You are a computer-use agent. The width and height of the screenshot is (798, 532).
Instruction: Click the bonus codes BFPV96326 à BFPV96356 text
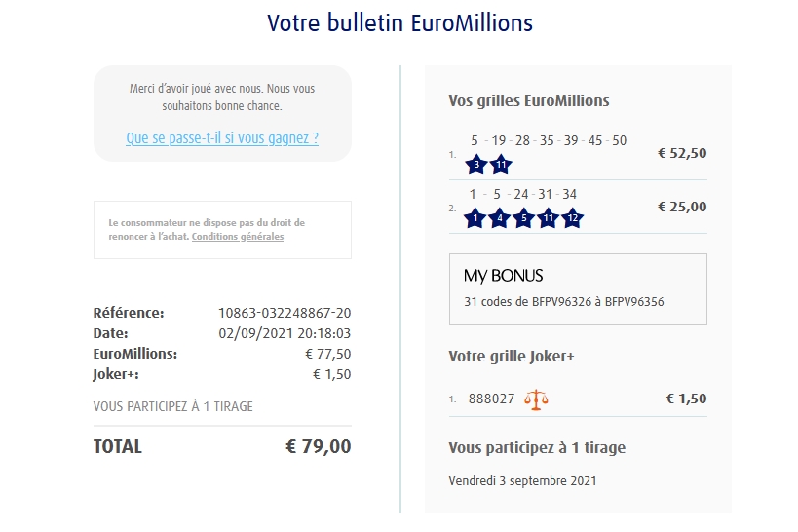(x=563, y=302)
